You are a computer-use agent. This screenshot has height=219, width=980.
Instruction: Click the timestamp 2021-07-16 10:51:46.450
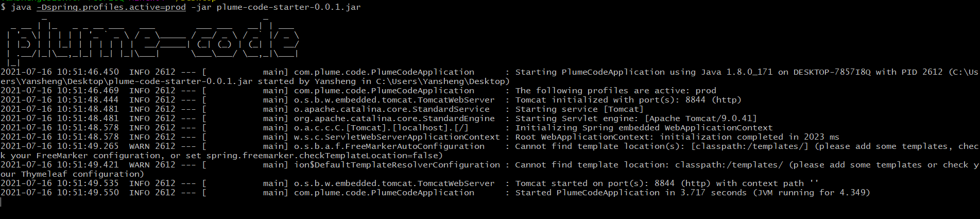(x=60, y=72)
